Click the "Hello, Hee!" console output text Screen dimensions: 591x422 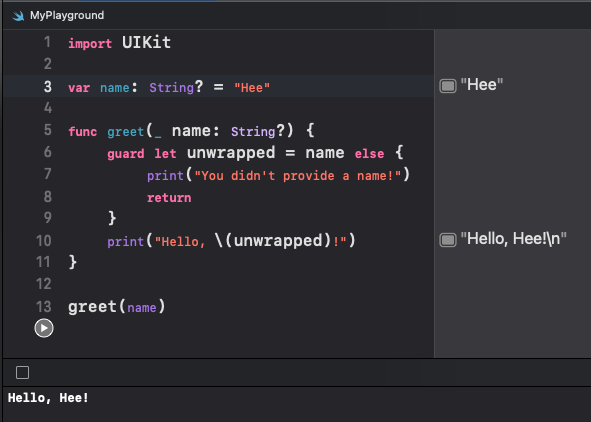48,398
